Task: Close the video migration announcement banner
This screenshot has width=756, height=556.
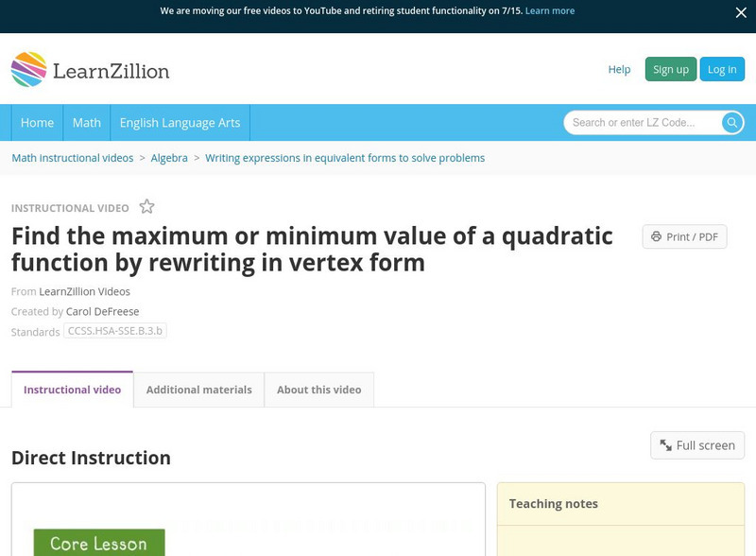Action: (739, 12)
